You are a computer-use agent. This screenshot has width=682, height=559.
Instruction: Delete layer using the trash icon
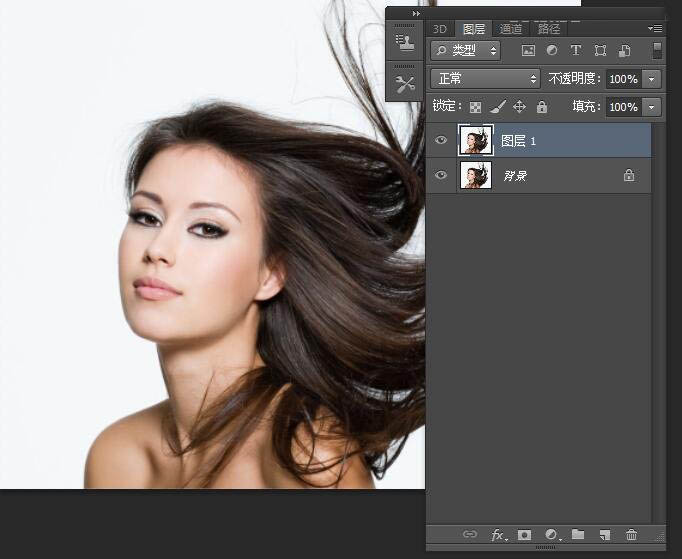coord(631,535)
